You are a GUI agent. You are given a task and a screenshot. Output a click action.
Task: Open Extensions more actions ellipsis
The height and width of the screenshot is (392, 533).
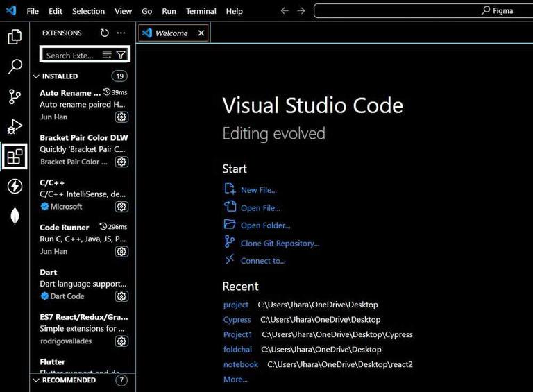121,33
